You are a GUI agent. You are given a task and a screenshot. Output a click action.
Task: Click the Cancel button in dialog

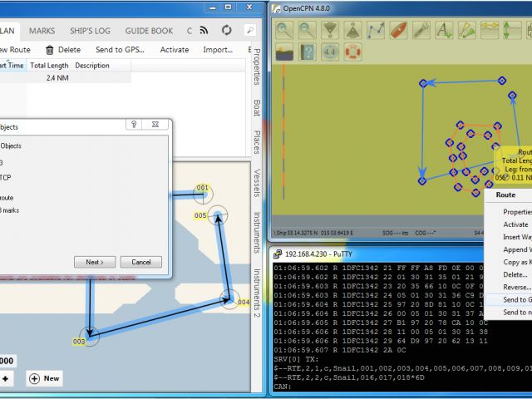(140, 262)
